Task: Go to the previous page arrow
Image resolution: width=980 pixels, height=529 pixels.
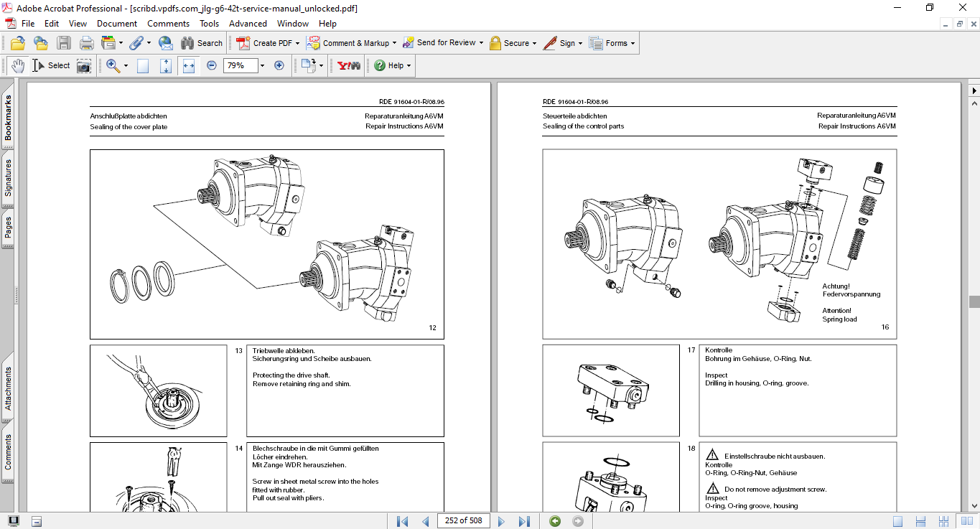Action: (425, 521)
